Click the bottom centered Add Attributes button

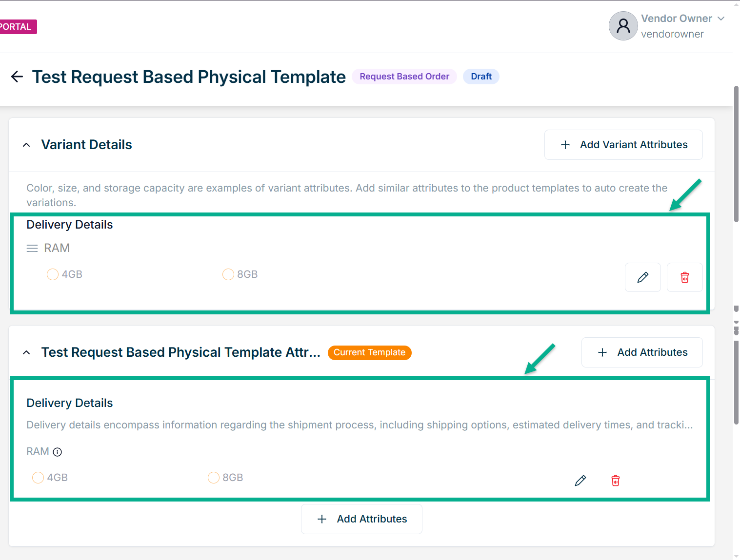361,519
